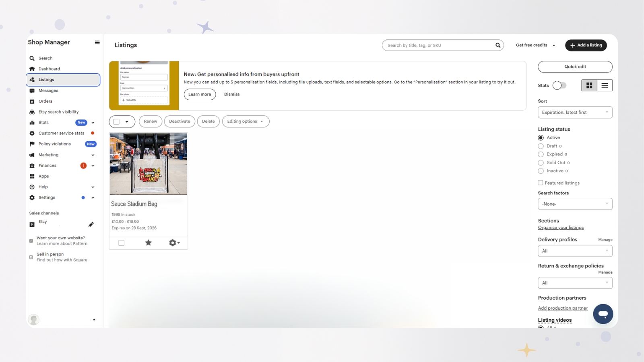644x362 pixels.
Task: Check the Featured listings checkbox
Action: (x=541, y=183)
